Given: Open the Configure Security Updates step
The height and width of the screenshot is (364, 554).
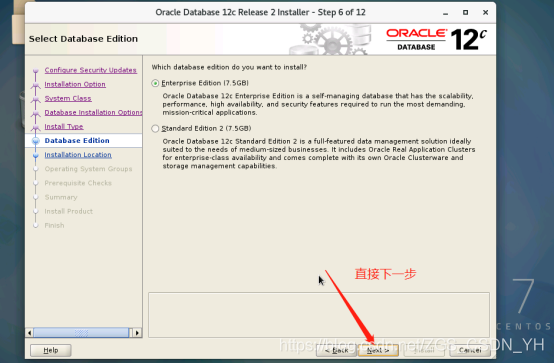Looking at the screenshot, I should pos(90,70).
